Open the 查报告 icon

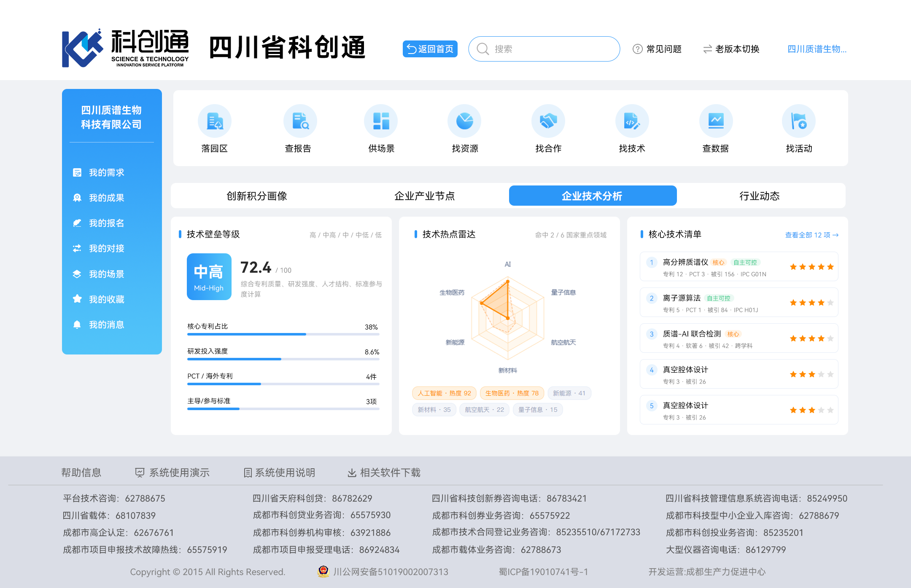(x=300, y=121)
